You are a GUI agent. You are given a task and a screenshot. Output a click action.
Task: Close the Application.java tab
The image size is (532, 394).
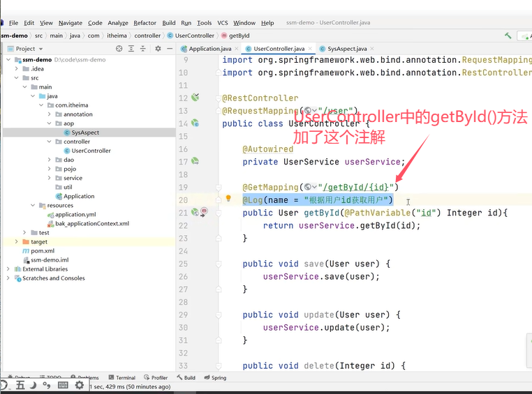tap(237, 49)
